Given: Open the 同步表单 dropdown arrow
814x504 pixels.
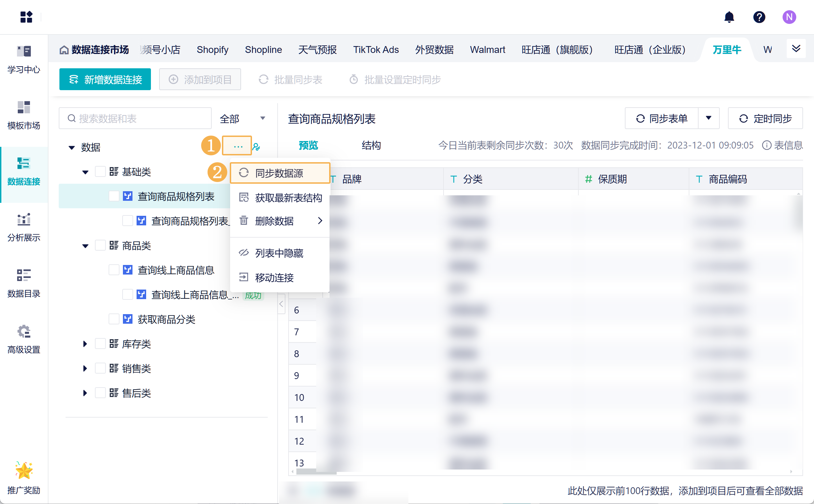Looking at the screenshot, I should pyautogui.click(x=708, y=118).
